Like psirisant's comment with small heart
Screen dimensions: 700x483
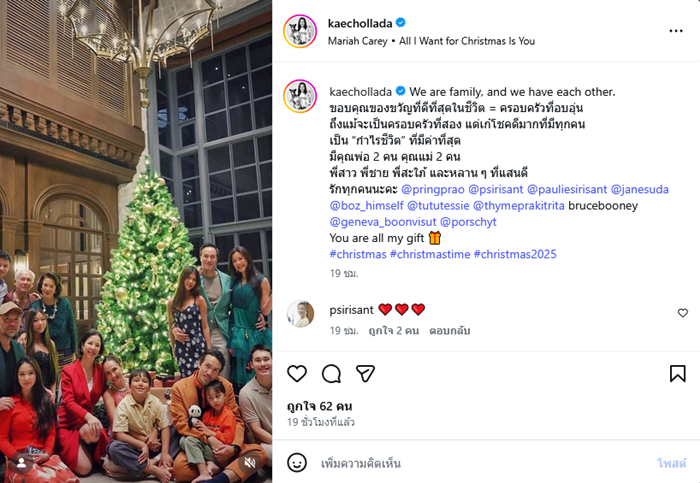(x=683, y=313)
